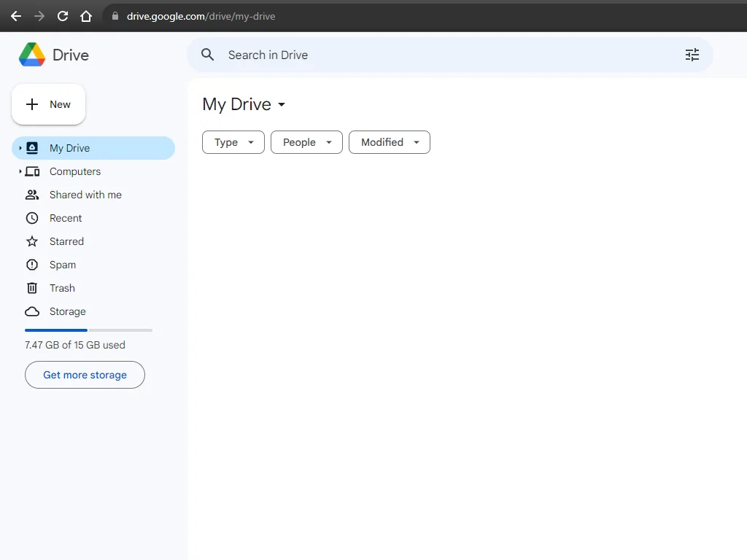Click the browser back arrow
Screen dimensions: 747x560
(16, 16)
